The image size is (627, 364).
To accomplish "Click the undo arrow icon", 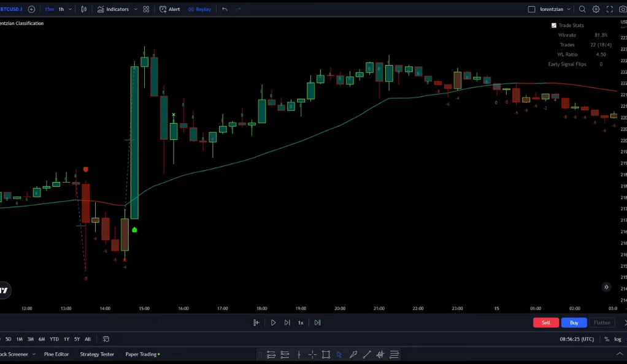I will (225, 9).
